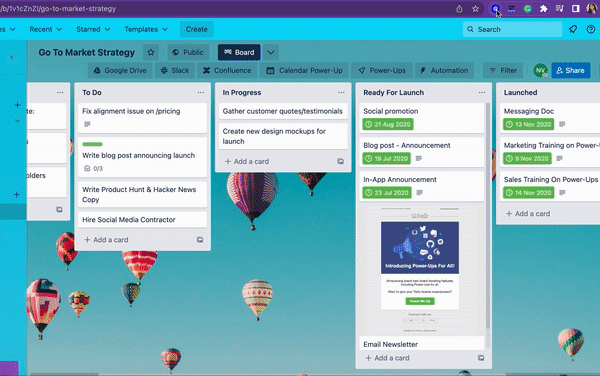Open the Slack power-up button
Image resolution: width=600 pixels, height=376 pixels.
175,70
